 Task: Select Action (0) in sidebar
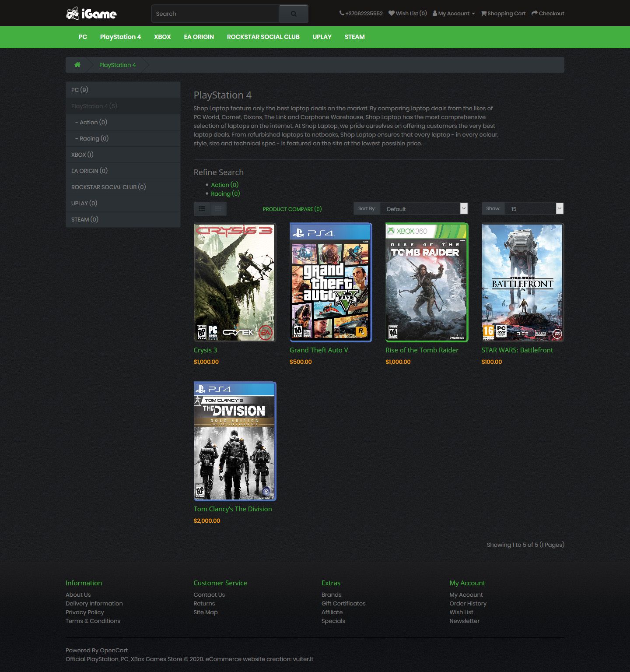[x=123, y=122]
